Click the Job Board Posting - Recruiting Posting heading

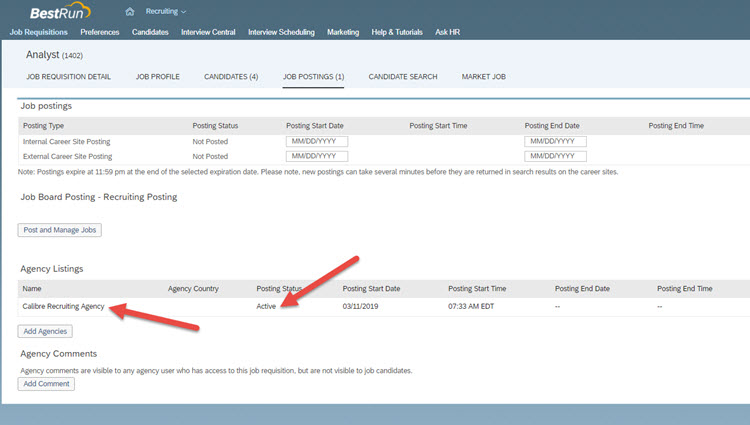(x=99, y=197)
